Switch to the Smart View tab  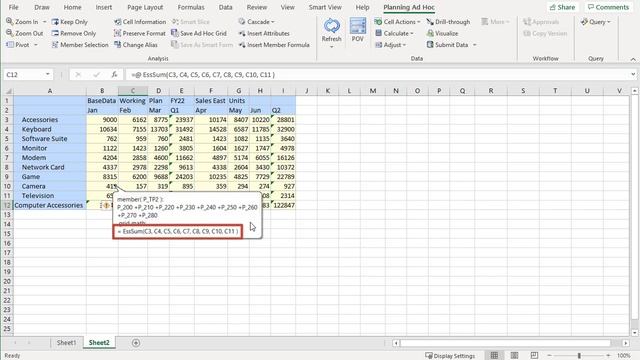point(325,7)
